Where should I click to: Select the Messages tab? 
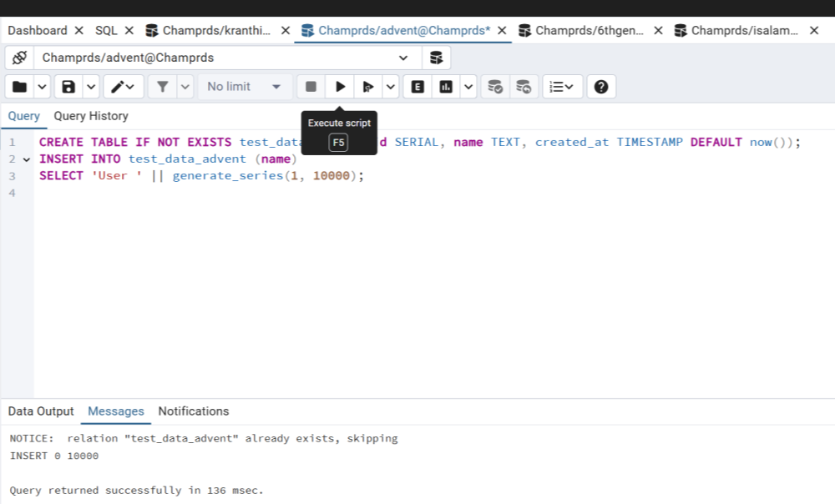pyautogui.click(x=115, y=411)
